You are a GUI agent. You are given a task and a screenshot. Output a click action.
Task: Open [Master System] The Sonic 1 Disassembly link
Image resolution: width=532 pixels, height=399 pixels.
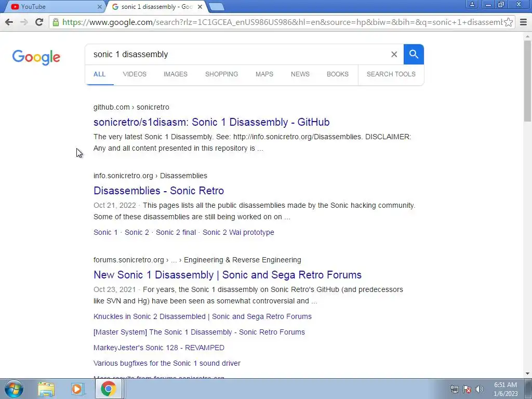199,332
